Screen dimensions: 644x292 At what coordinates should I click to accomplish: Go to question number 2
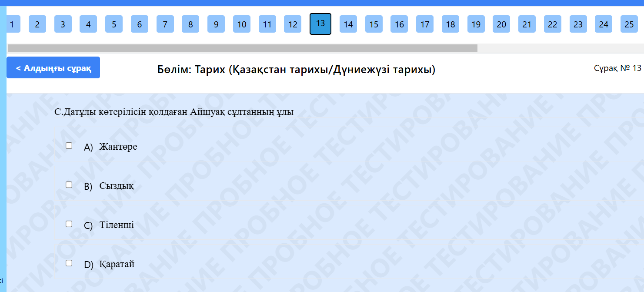(x=37, y=24)
